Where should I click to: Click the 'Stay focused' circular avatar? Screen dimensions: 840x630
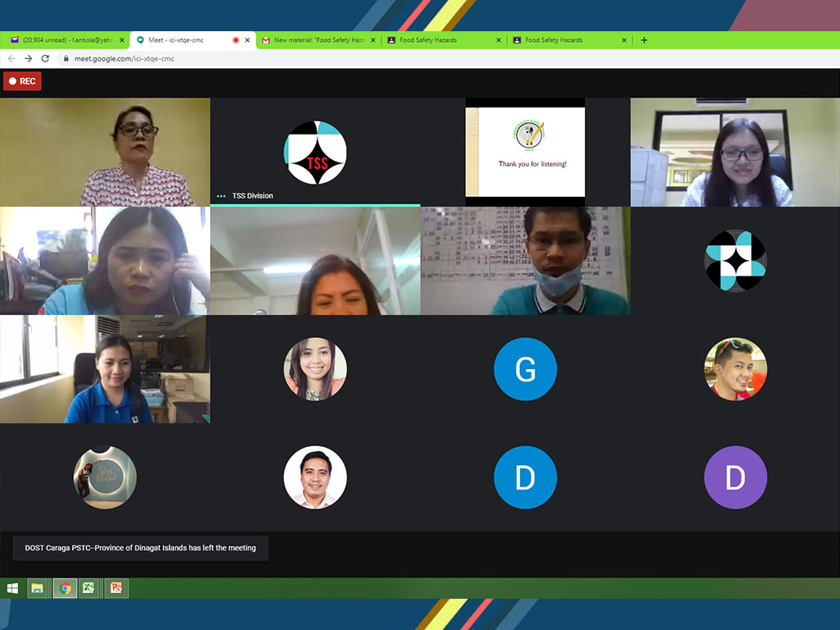[x=105, y=477]
